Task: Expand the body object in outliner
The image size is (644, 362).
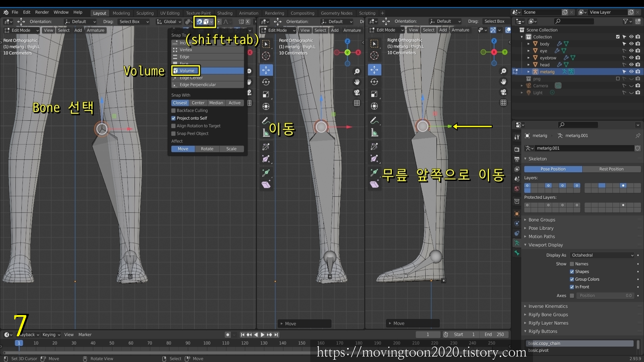Action: click(529, 44)
